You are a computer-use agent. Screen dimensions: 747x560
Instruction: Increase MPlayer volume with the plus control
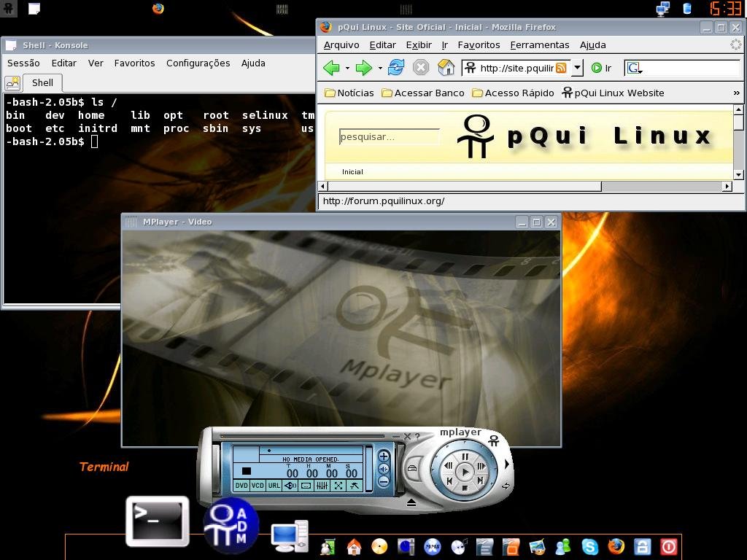point(383,456)
